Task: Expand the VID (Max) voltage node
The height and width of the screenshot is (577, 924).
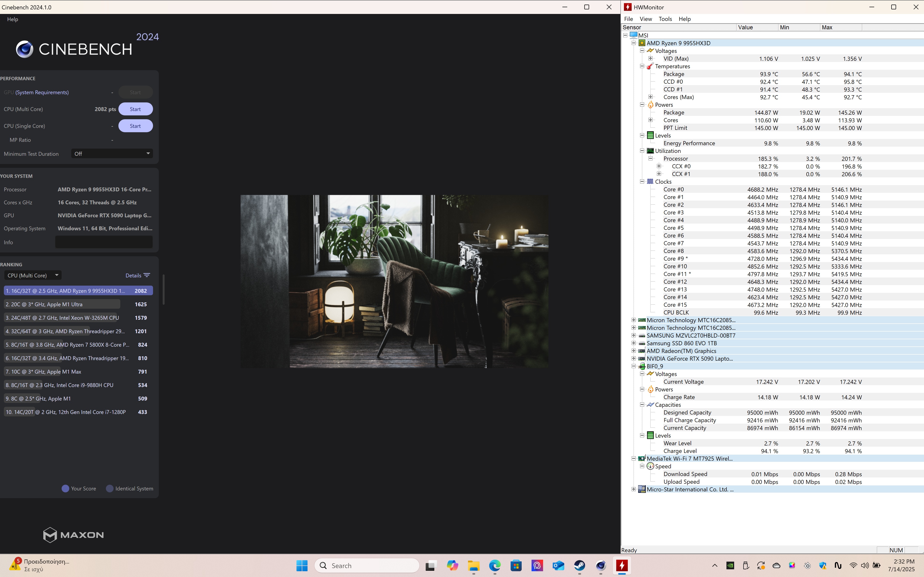Action: pos(651,58)
